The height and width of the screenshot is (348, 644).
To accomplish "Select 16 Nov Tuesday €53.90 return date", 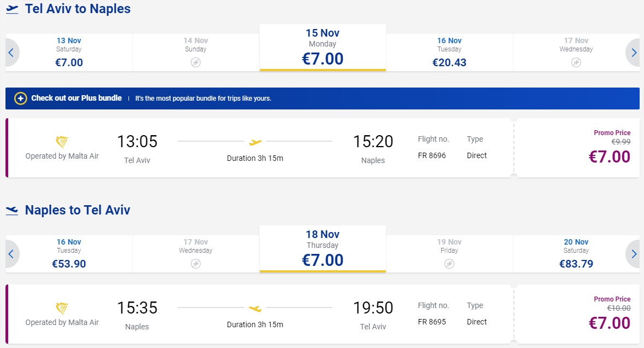I will [69, 254].
